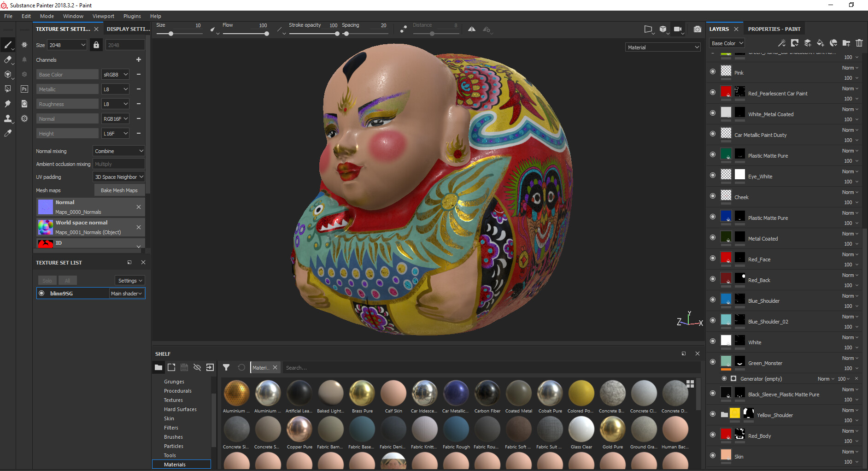The height and width of the screenshot is (471, 868).
Task: Open Texture Set List Settings dropdown
Action: coord(130,280)
